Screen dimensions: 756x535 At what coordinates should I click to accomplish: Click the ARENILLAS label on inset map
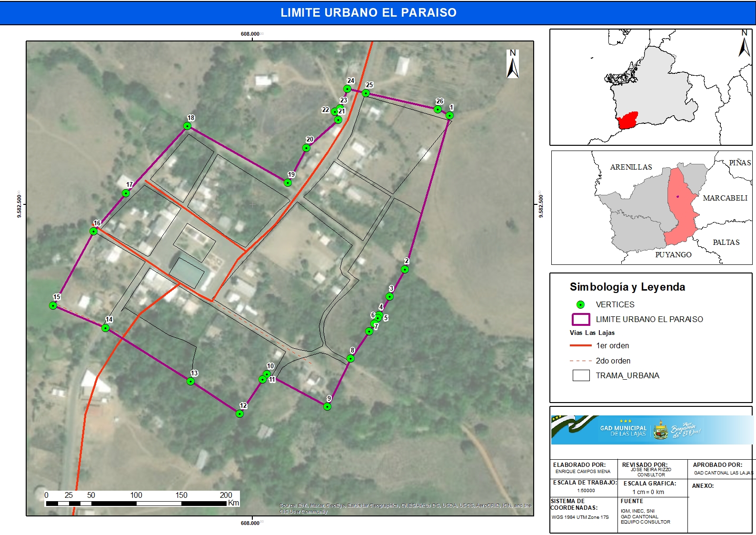pos(631,167)
